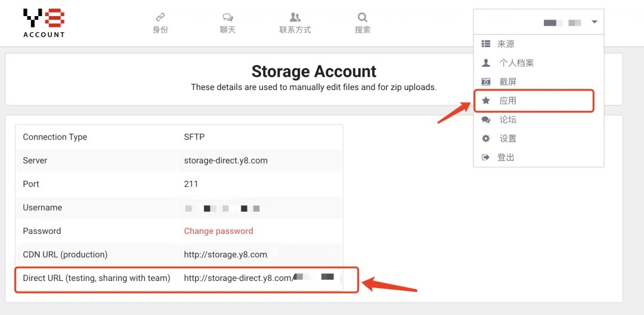The height and width of the screenshot is (315, 644).
Task: Click the gear icon beside 设置
Action: [x=486, y=138]
